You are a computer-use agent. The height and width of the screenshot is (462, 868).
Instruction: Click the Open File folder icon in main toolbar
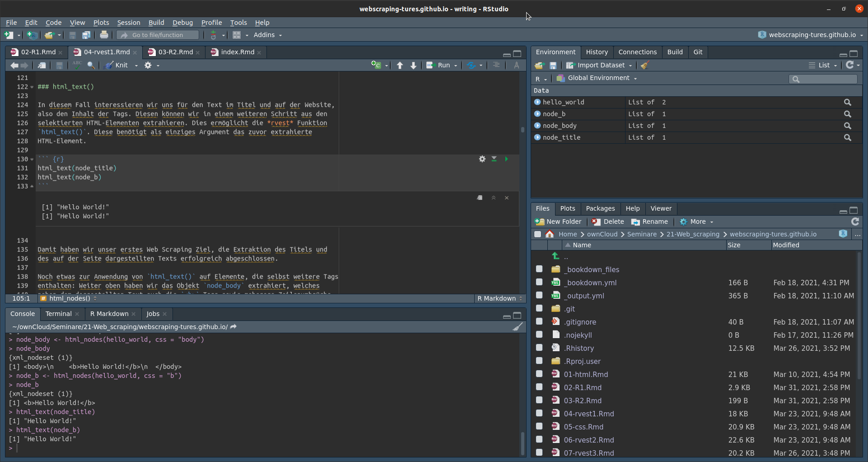49,35
